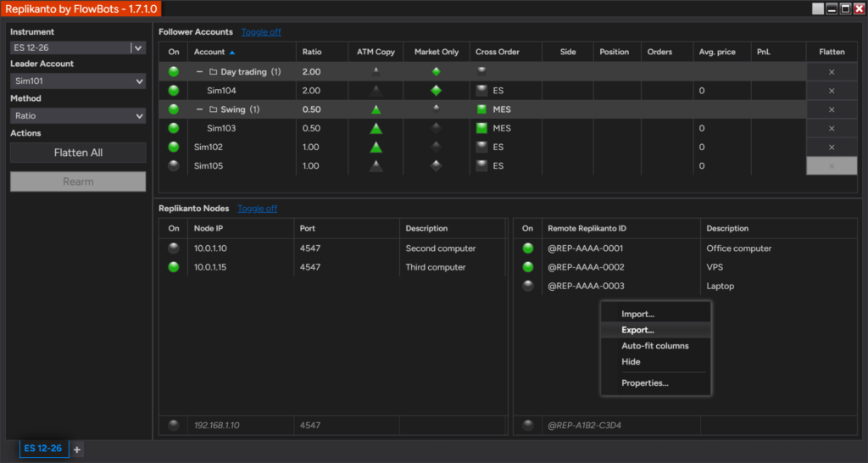Viewport: 868px width, 463px height.
Task: Disable remote @REP-AAAA-0001
Action: pyautogui.click(x=528, y=248)
